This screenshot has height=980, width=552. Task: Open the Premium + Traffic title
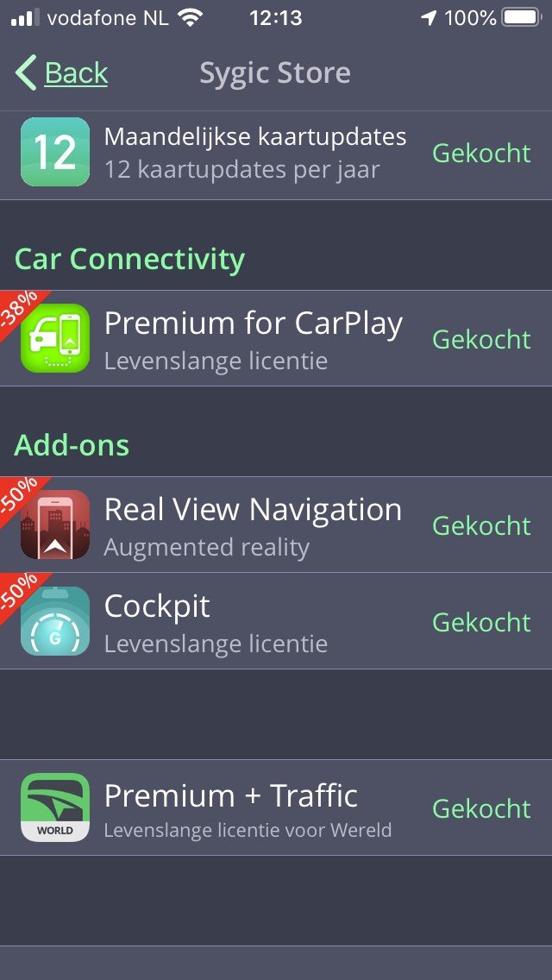[230, 795]
